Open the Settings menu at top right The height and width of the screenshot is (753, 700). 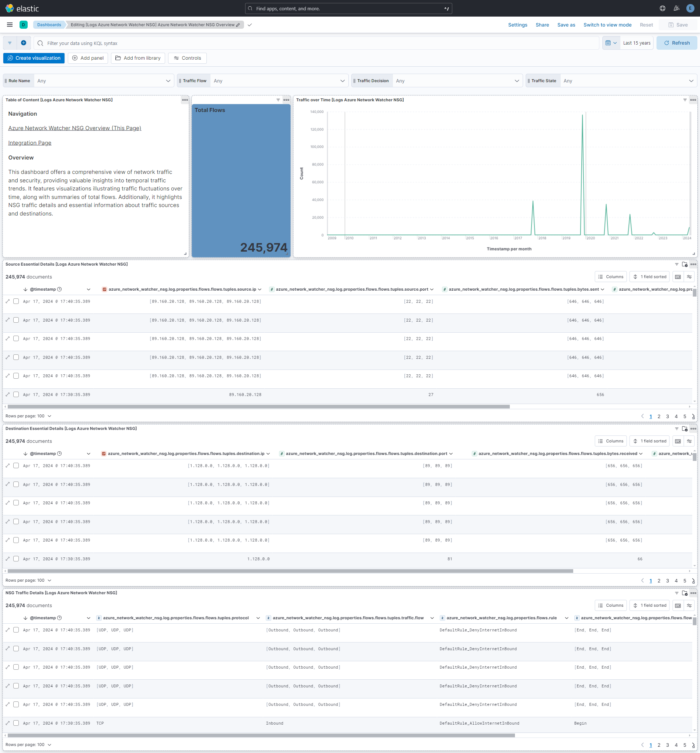pyautogui.click(x=518, y=25)
